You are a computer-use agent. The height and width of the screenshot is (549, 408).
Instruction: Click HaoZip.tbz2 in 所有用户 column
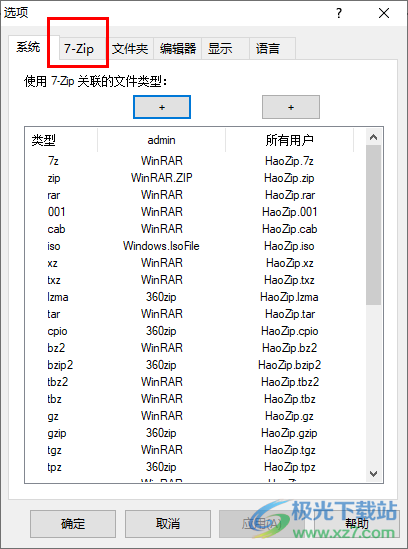pyautogui.click(x=290, y=382)
